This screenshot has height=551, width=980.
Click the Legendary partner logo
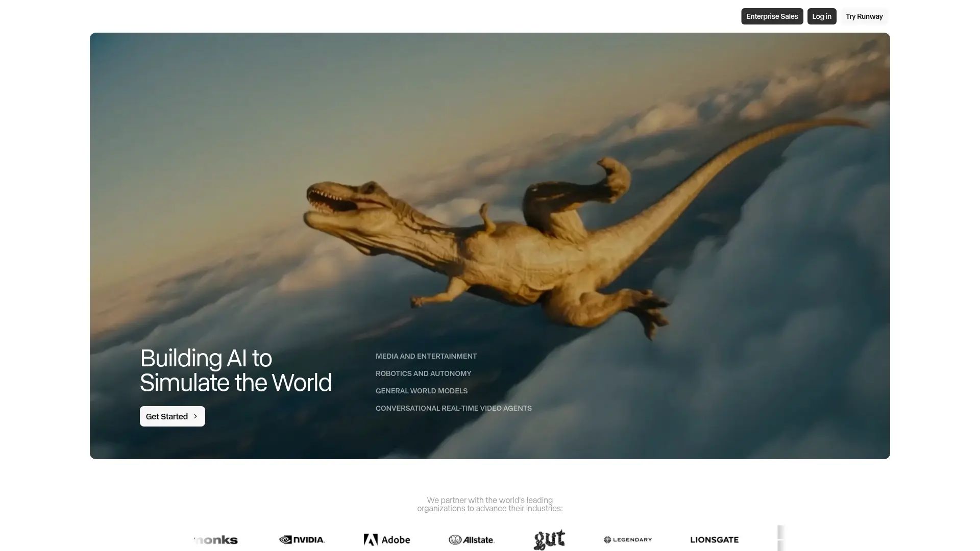tap(628, 540)
